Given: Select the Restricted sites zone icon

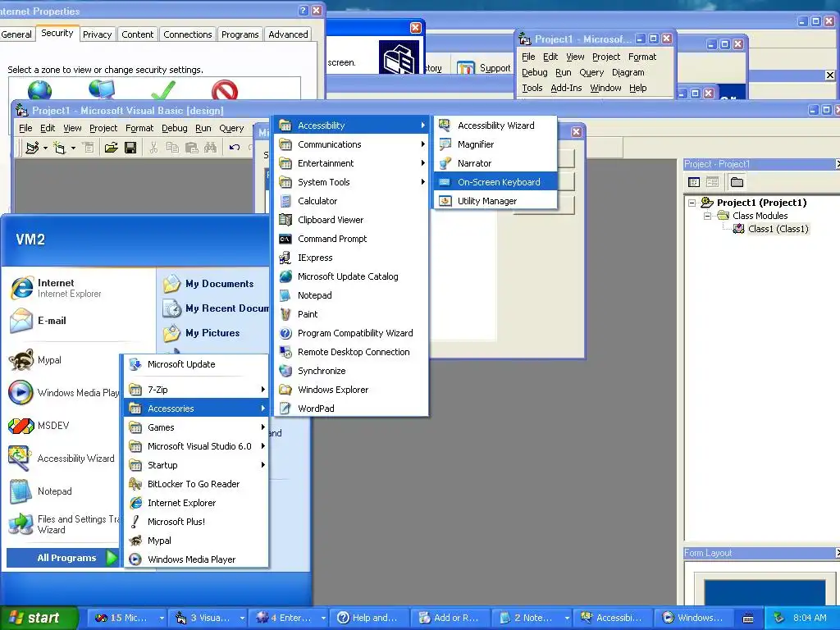Looking at the screenshot, I should [225, 90].
